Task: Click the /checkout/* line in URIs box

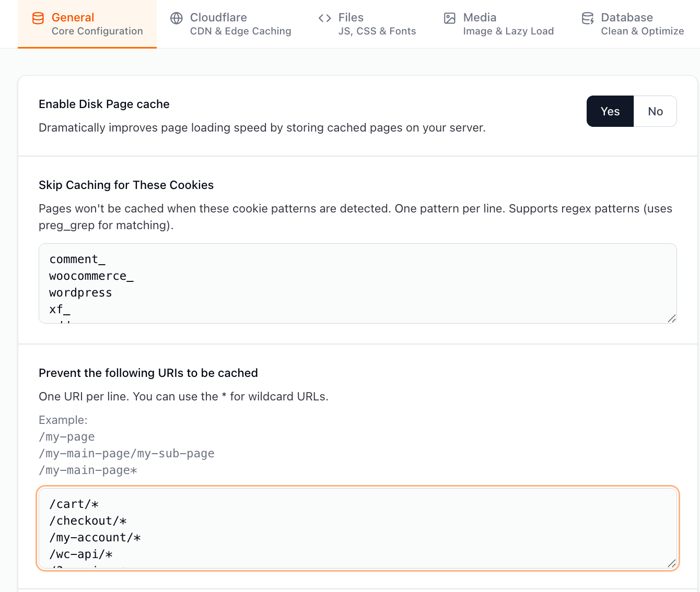Action: tap(88, 521)
